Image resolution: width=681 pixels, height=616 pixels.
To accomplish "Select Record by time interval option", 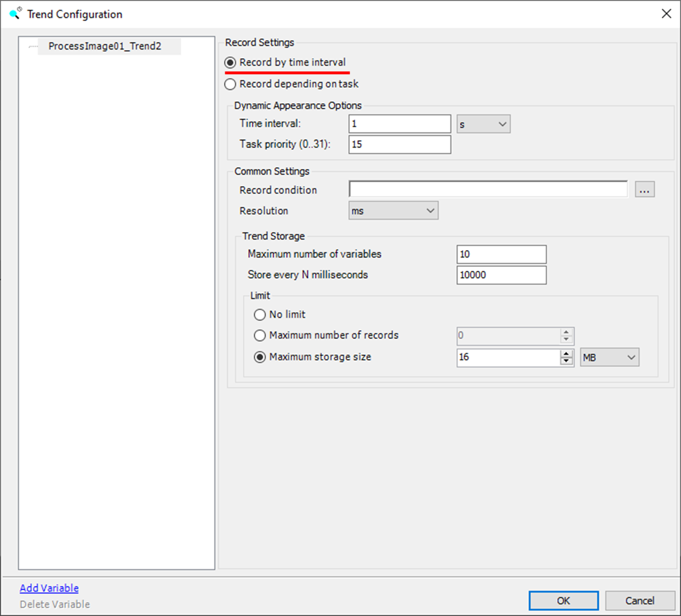I will pos(230,62).
